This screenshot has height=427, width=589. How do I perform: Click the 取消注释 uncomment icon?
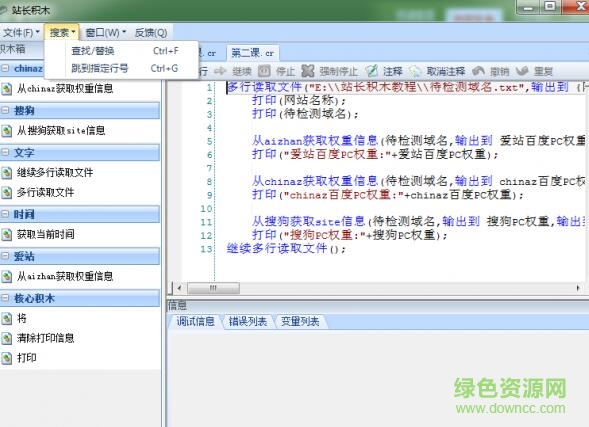tap(415, 71)
